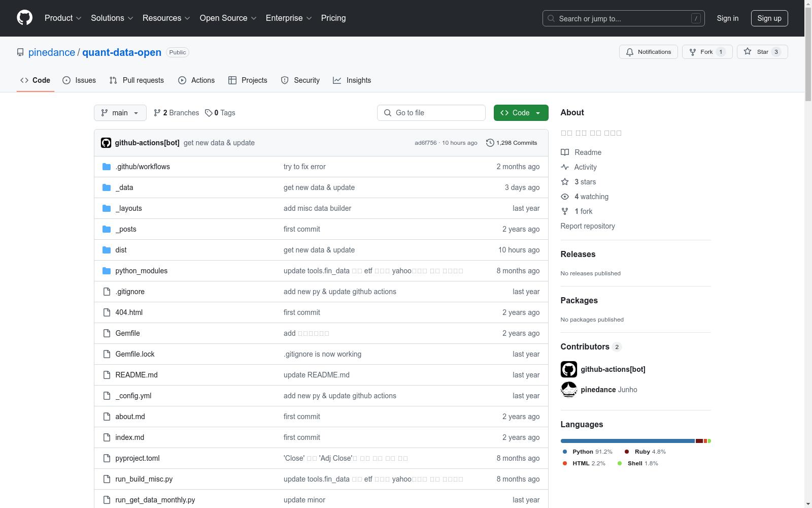Switch to the Projects tab

[x=248, y=80]
